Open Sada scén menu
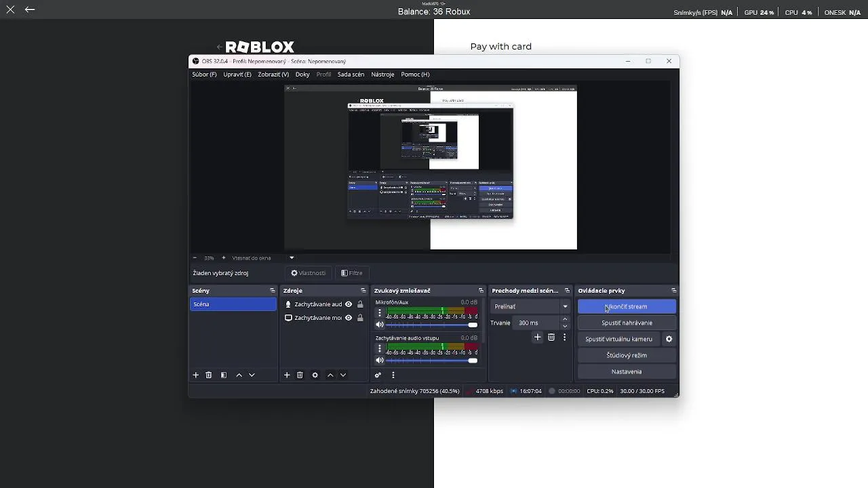 351,75
